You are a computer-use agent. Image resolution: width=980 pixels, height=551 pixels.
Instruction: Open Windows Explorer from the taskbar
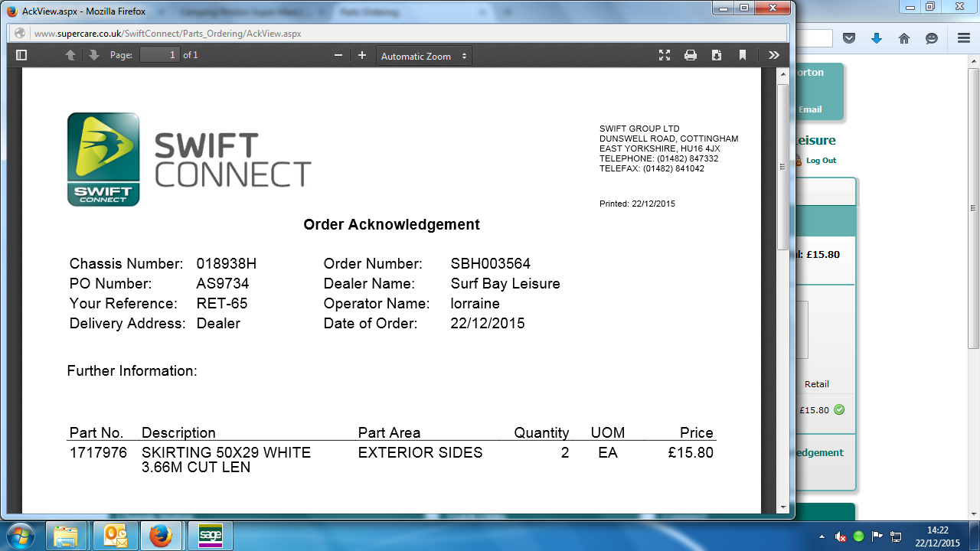pos(67,536)
